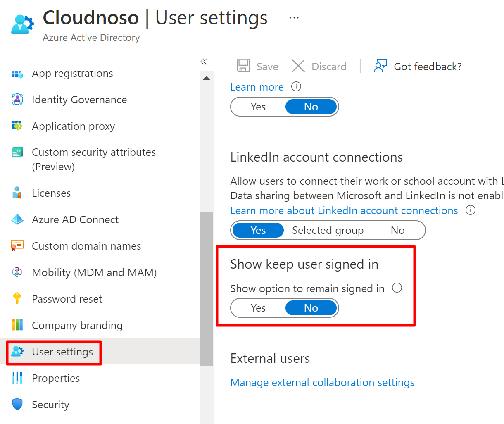This screenshot has width=504, height=424.
Task: Click the Licenses icon in sidebar
Action: point(17,193)
